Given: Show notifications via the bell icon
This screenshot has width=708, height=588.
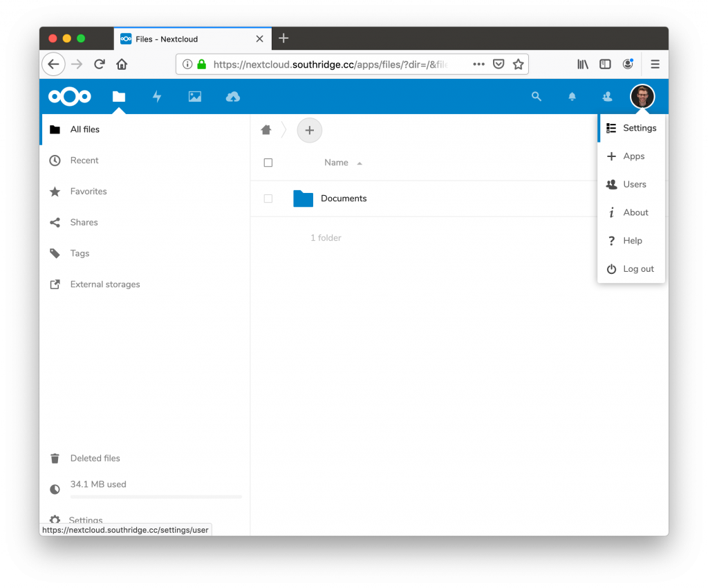Looking at the screenshot, I should click(572, 97).
